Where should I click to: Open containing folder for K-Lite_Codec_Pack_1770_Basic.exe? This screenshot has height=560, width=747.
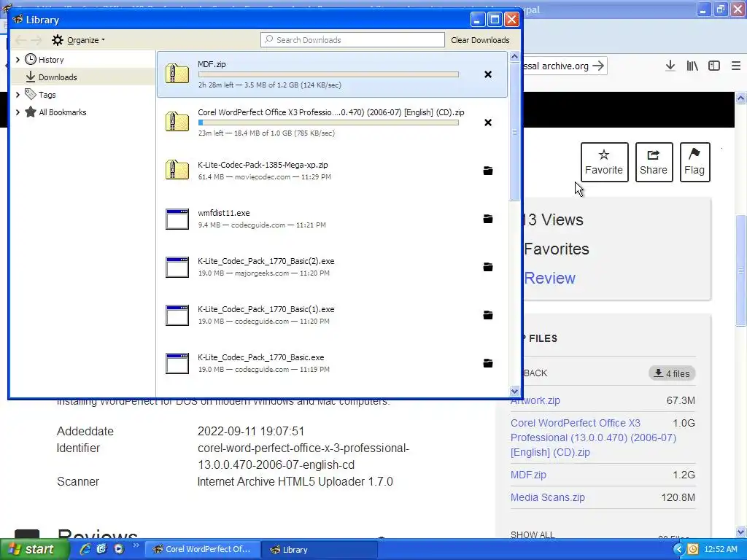(x=488, y=363)
